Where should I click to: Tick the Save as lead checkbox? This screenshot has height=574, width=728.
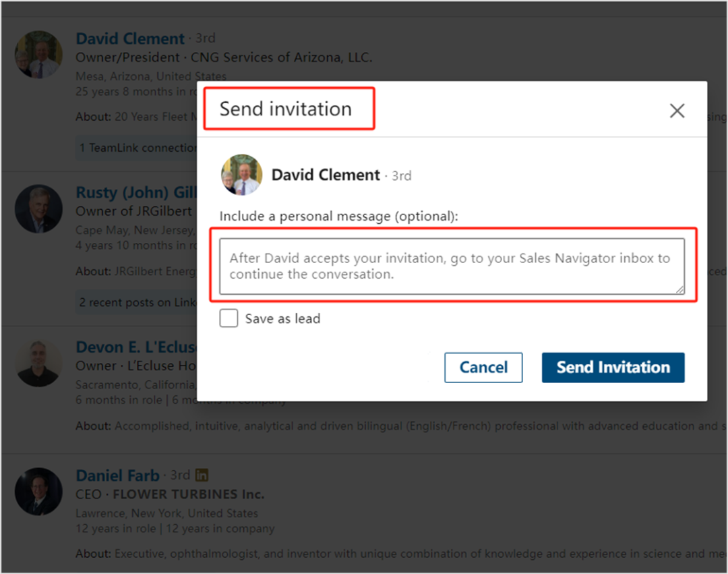(229, 318)
